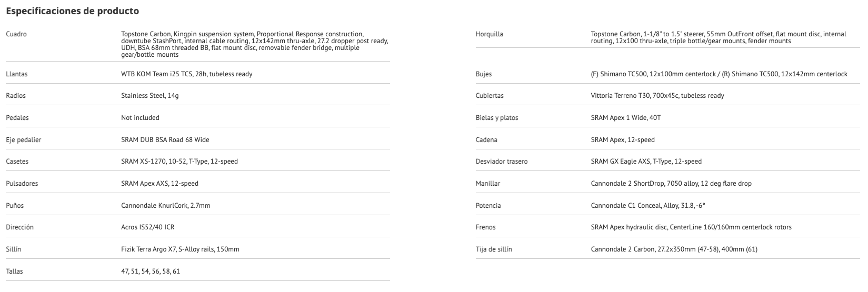Click the Cadena label

486,140
